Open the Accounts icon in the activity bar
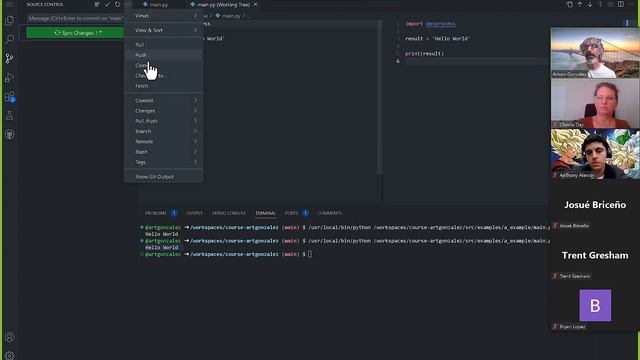Screen dimensions: 640x360 (x=9, y=337)
